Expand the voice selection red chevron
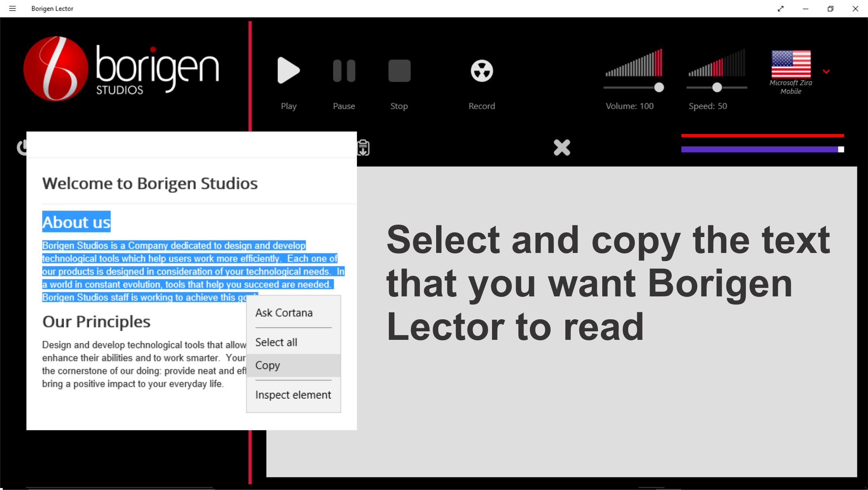This screenshot has height=490, width=868. click(x=826, y=71)
